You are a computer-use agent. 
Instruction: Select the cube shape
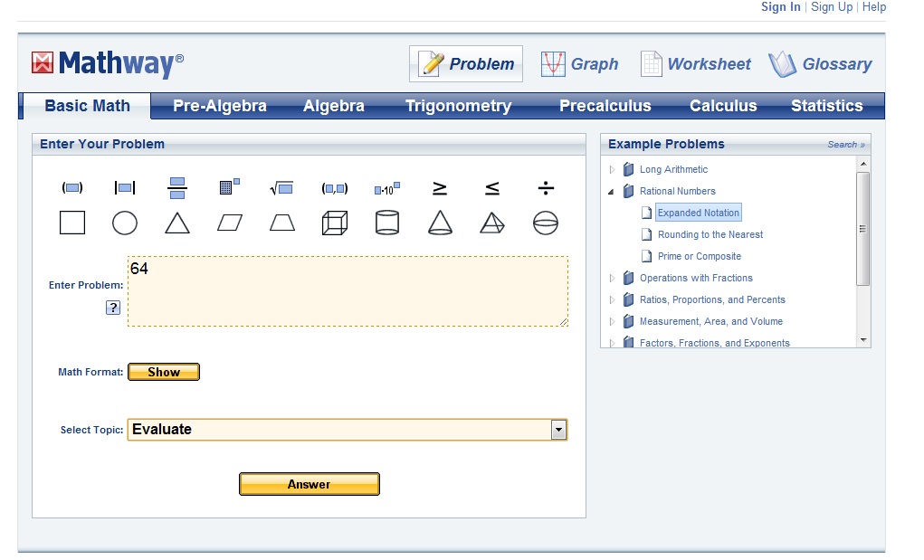point(335,223)
